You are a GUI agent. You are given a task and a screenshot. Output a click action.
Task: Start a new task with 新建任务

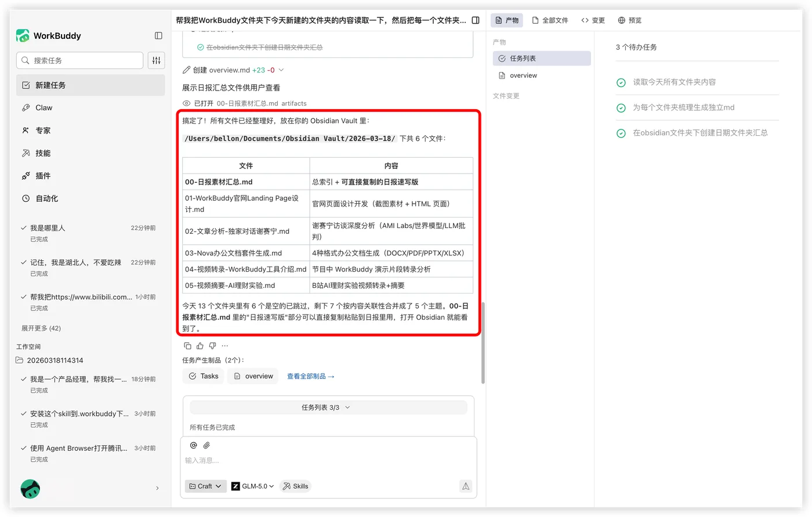point(90,85)
